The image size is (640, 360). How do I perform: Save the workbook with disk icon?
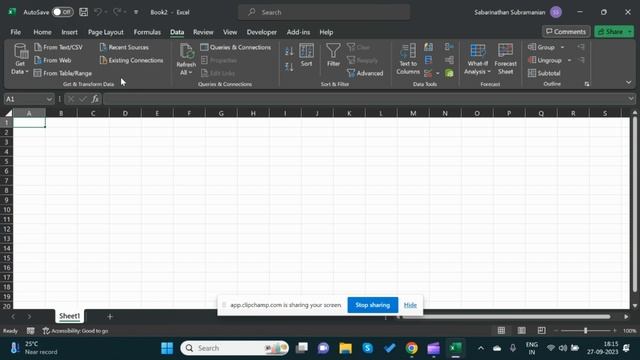[x=83, y=12]
